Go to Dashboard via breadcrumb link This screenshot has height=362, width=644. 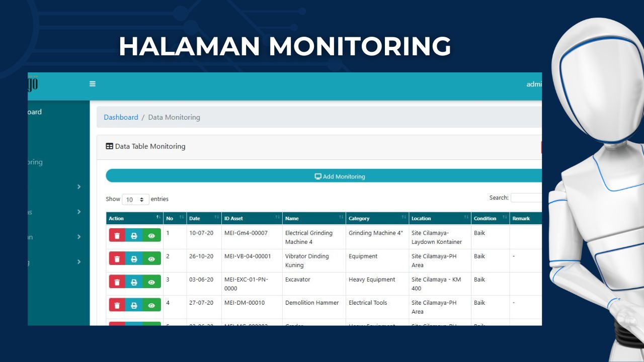coord(121,117)
